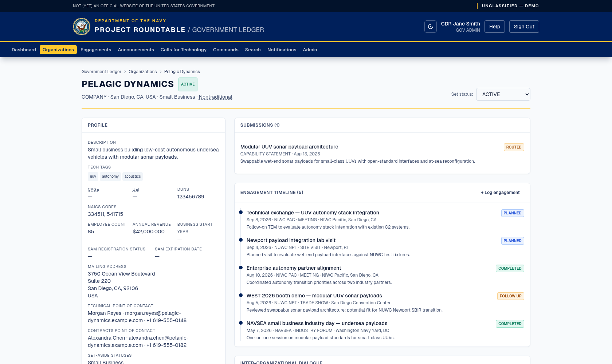Open NAVSEA small business industry day entry
The height and width of the screenshot is (364, 612).
pyautogui.click(x=317, y=323)
